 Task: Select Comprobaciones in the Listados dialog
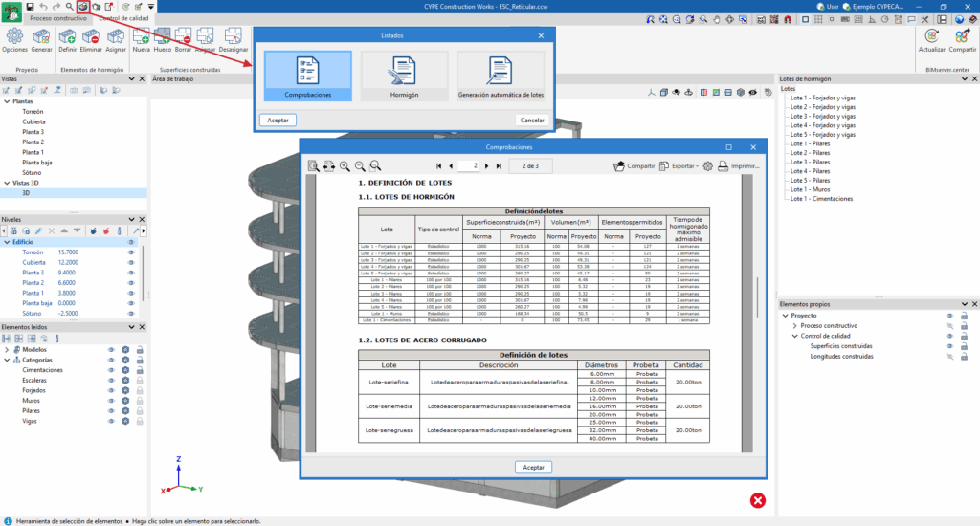pos(307,77)
